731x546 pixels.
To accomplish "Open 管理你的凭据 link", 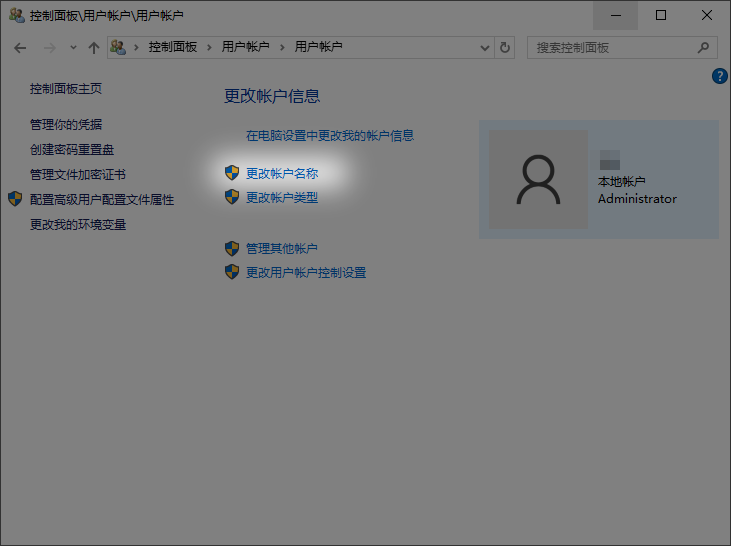I will (x=66, y=124).
